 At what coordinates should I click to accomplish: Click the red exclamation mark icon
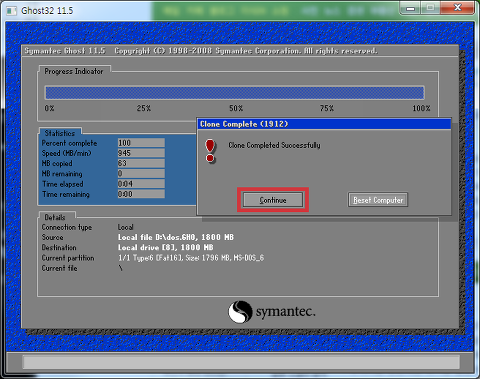tap(210, 151)
